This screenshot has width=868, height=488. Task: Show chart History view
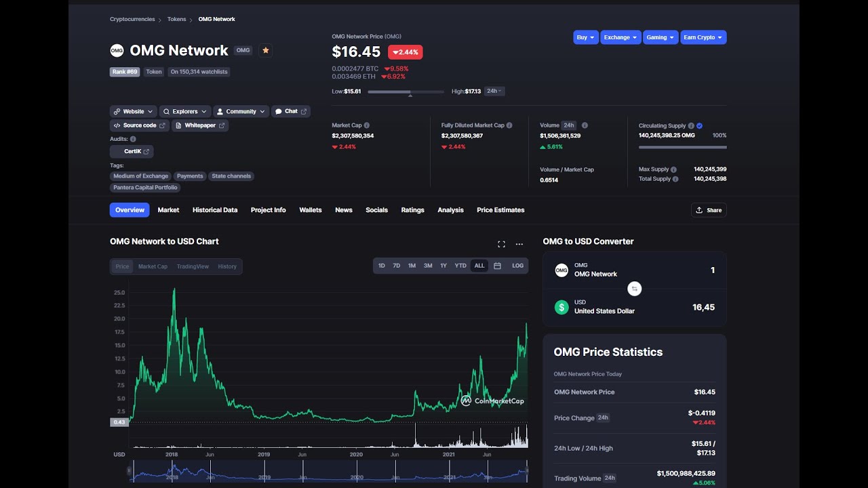(x=227, y=266)
